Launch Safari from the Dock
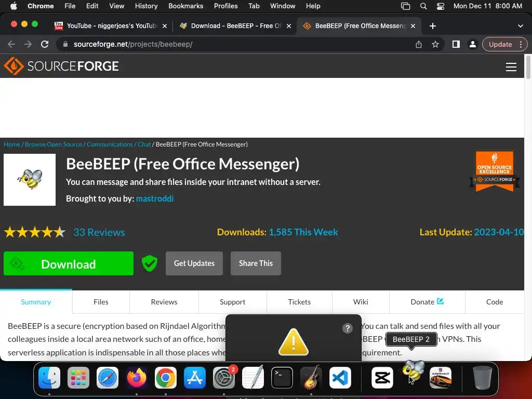 pyautogui.click(x=108, y=377)
